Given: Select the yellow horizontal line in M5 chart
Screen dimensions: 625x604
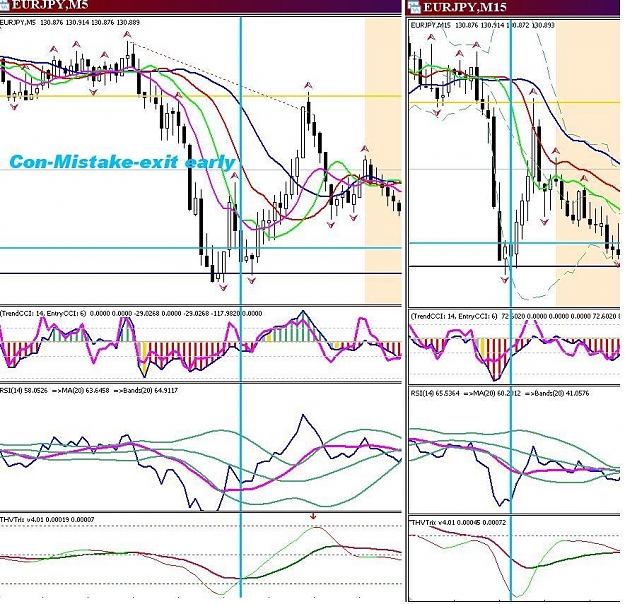Looking at the screenshot, I should point(200,96).
